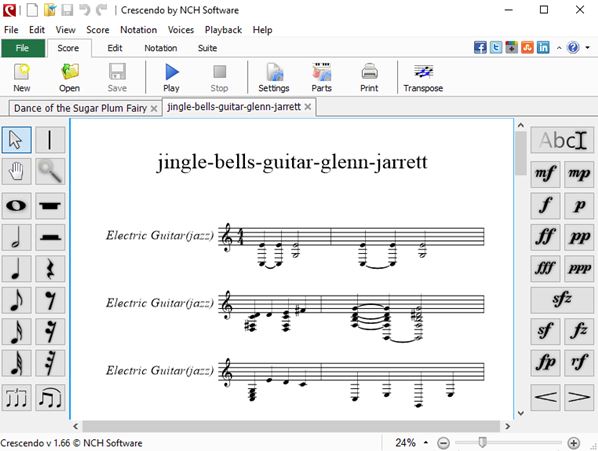Image resolution: width=598 pixels, height=451 pixels.
Task: Open the zoom percentage dropdown arrow
Action: click(x=426, y=443)
